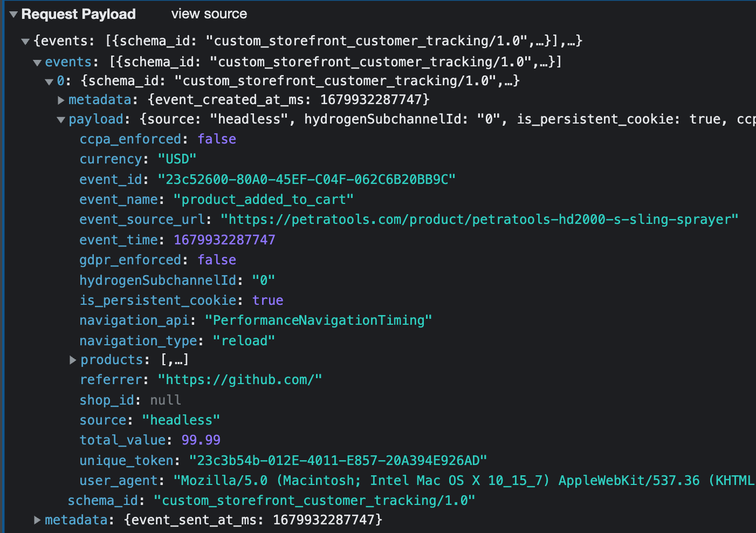The width and height of the screenshot is (756, 533).
Task: Collapse the events array
Action: click(x=37, y=61)
